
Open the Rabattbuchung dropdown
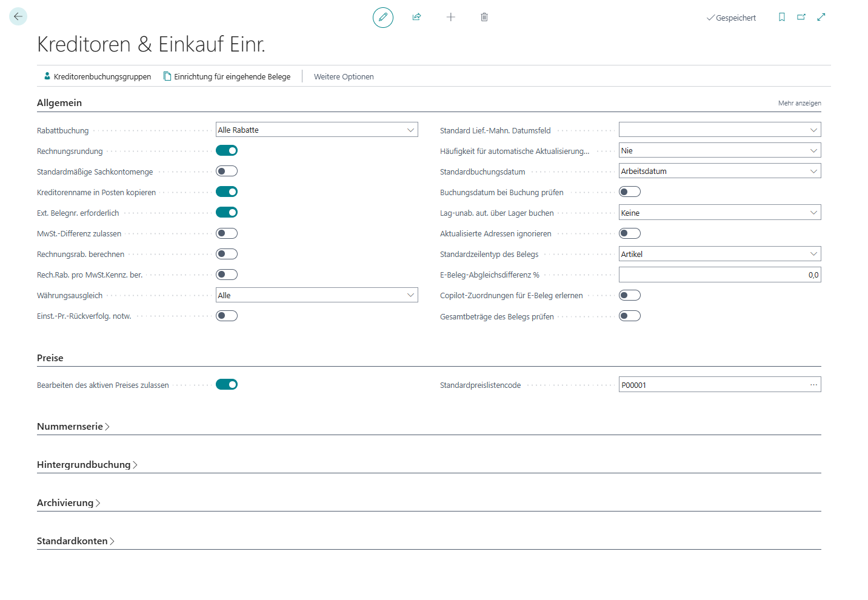[317, 130]
